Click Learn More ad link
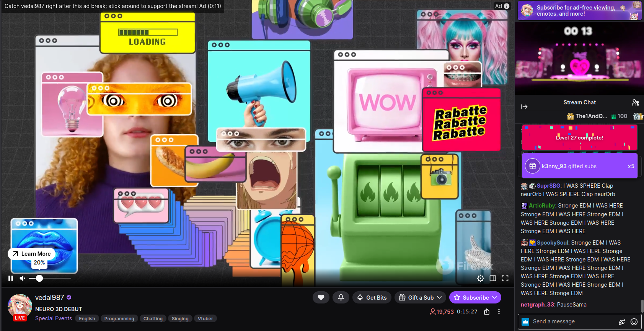 (x=32, y=254)
